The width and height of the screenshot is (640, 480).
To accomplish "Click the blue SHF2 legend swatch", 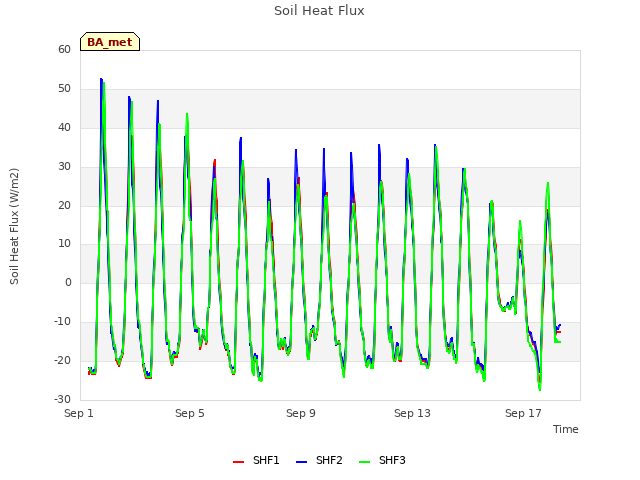I will coord(301,462).
